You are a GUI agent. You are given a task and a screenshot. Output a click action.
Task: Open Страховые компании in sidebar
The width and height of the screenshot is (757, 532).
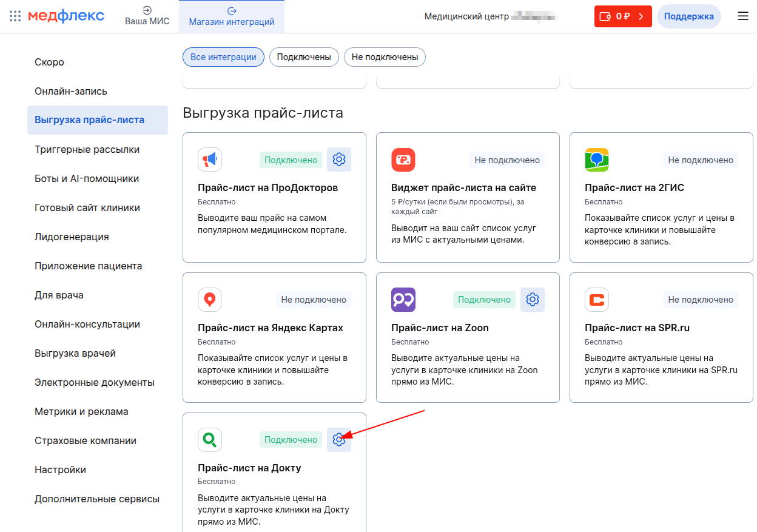pyautogui.click(x=86, y=440)
